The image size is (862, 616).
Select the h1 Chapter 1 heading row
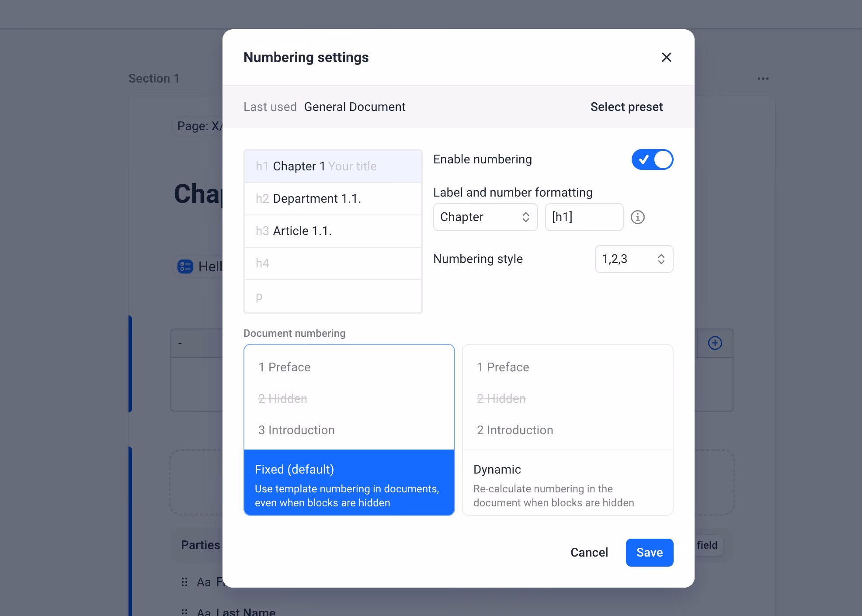click(333, 166)
